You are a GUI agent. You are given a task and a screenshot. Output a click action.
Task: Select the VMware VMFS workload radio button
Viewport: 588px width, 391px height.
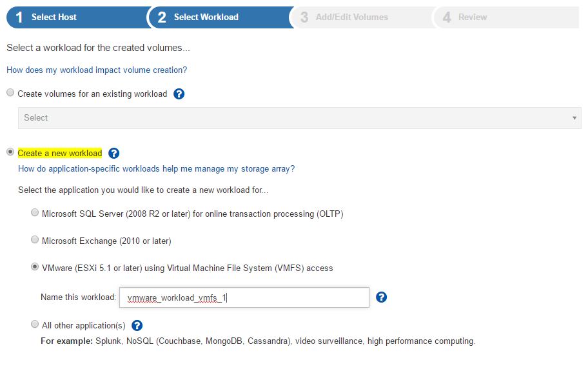click(x=35, y=268)
